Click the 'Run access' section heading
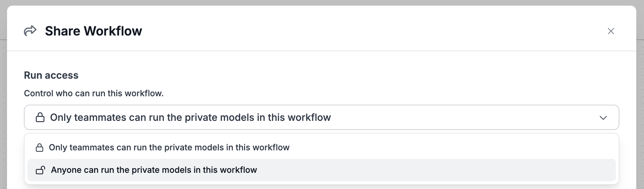Image resolution: width=644 pixels, height=189 pixels. [51, 75]
